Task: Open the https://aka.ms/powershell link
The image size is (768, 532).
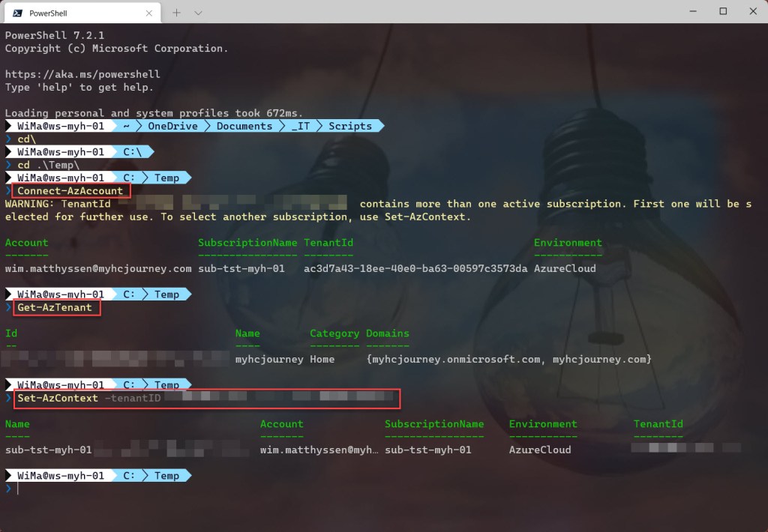Action: click(82, 74)
